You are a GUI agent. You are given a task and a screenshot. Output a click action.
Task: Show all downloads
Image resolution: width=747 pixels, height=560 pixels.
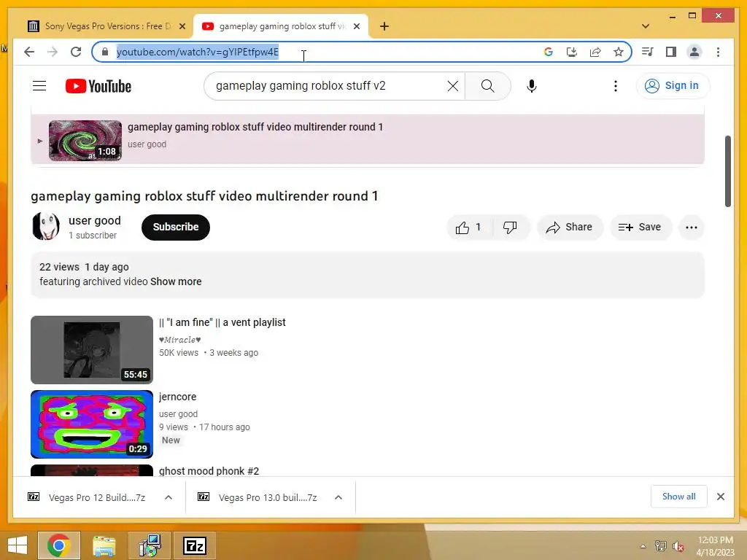678,497
